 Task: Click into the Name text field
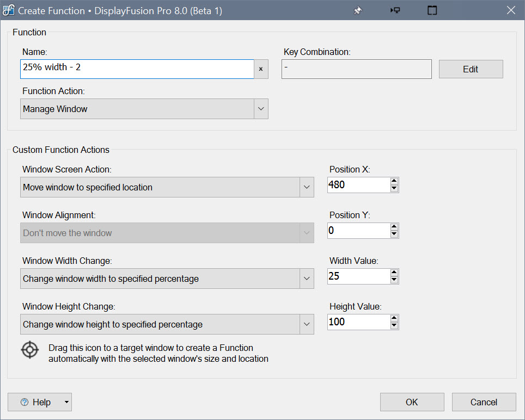coord(137,69)
